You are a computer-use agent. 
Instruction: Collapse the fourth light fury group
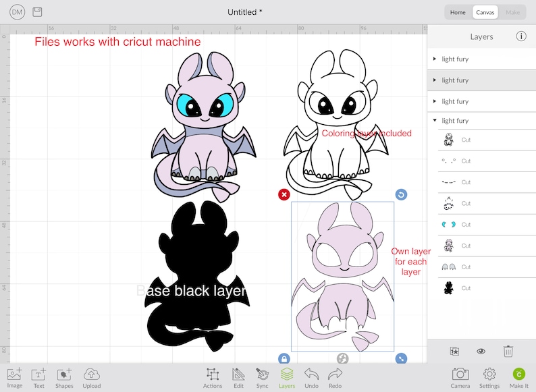435,120
